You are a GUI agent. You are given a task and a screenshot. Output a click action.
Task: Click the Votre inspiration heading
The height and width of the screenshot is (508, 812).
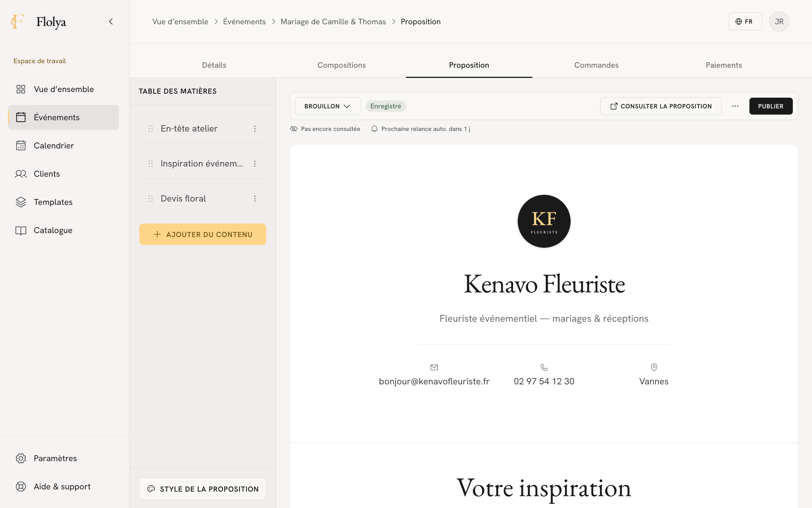pyautogui.click(x=544, y=488)
